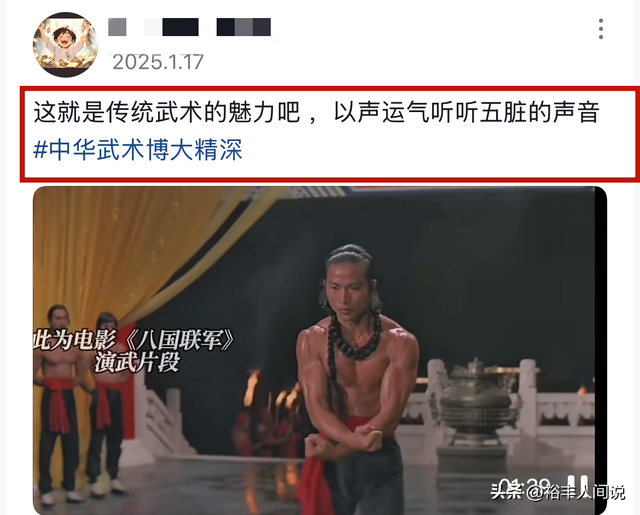This screenshot has width=640, height=515.
Task: Click the 演武片段 subtitle line
Action: click(x=137, y=362)
